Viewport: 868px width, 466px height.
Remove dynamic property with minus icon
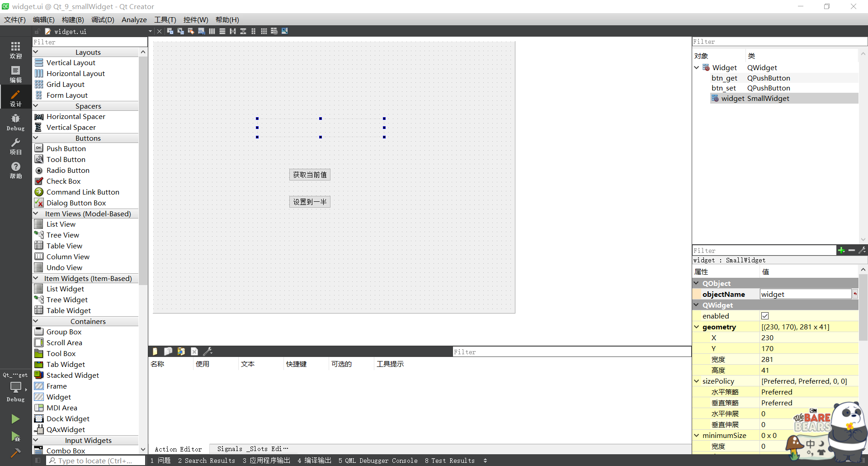852,250
